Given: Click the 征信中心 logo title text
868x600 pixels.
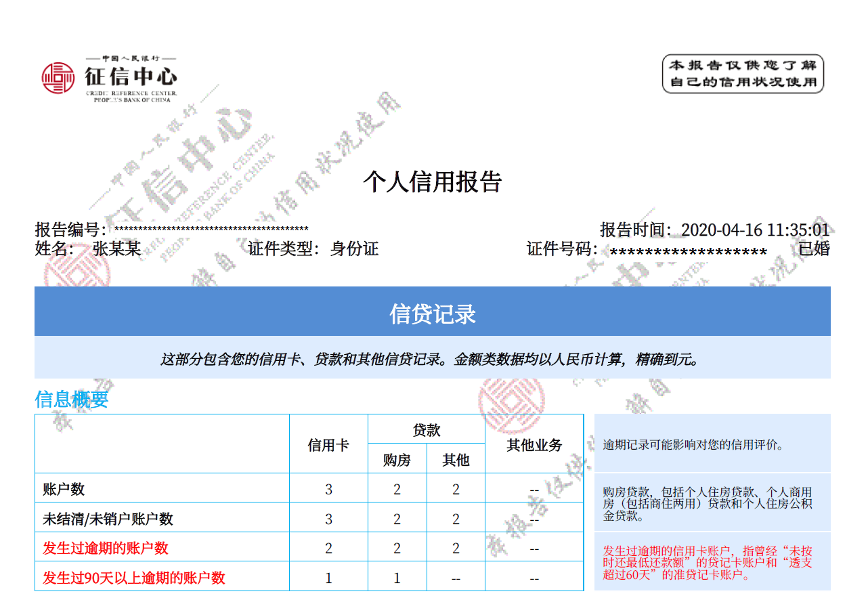Looking at the screenshot, I should pos(131,75).
